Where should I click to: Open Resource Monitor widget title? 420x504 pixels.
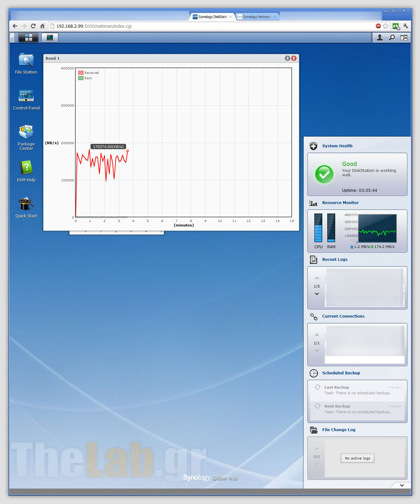pos(340,202)
